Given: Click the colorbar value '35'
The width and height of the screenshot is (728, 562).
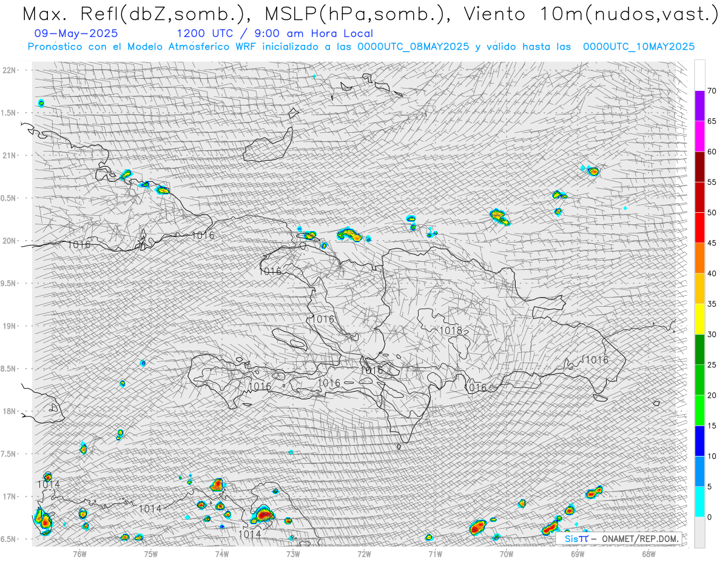Looking at the screenshot, I should 712,304.
